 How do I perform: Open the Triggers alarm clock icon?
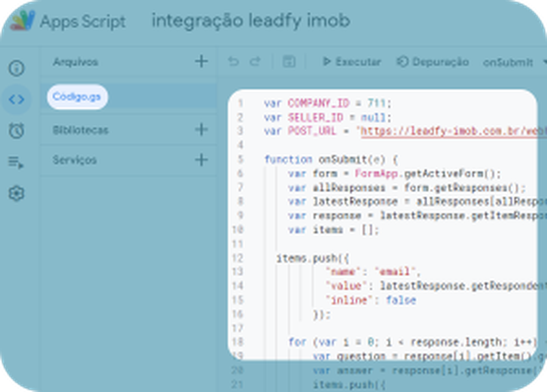coord(16,131)
